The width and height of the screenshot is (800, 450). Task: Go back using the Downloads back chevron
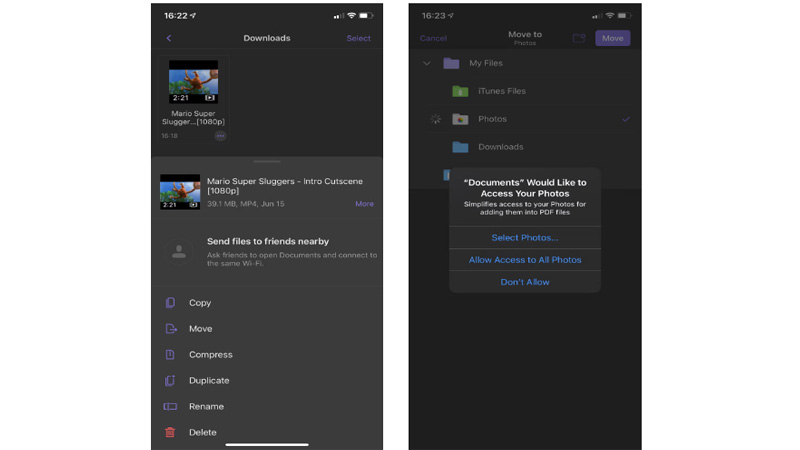(x=168, y=38)
